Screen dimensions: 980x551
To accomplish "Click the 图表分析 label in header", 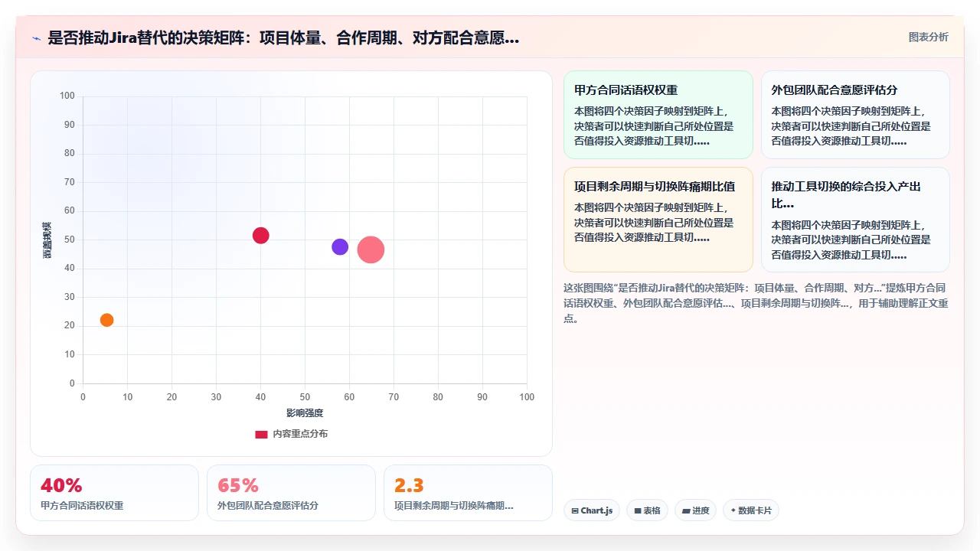I will (928, 37).
